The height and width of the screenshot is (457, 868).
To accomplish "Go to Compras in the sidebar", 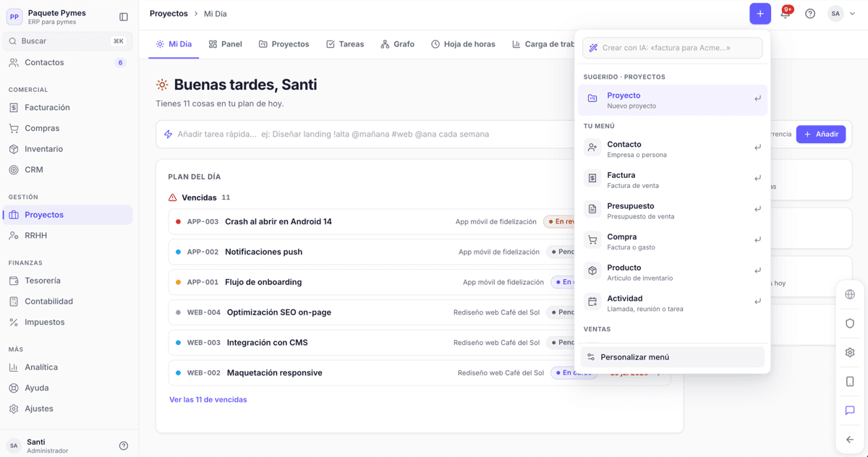I will point(69,129).
